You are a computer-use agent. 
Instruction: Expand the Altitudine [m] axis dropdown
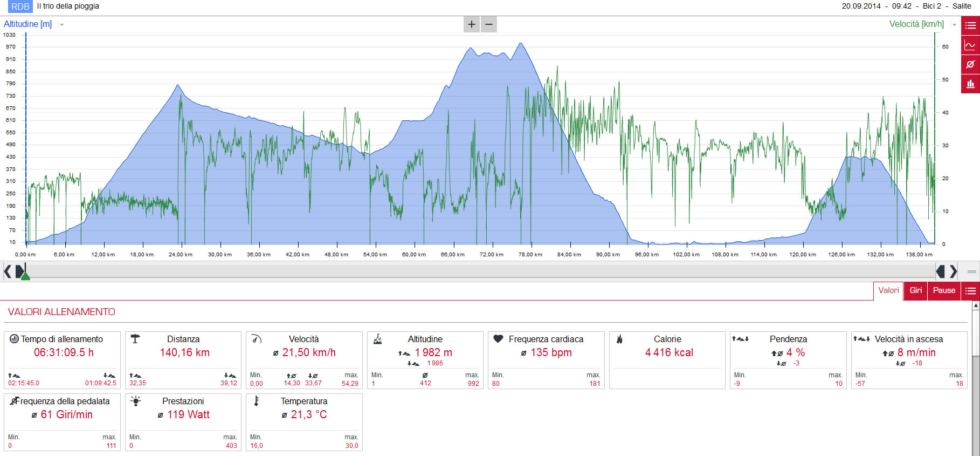tap(62, 25)
